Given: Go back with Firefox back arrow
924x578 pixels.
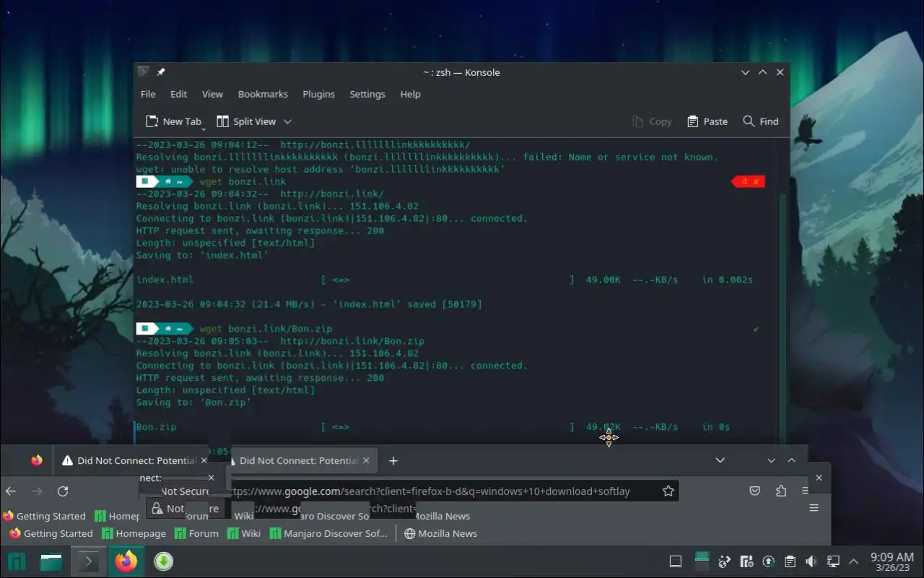Looking at the screenshot, I should pyautogui.click(x=11, y=491).
